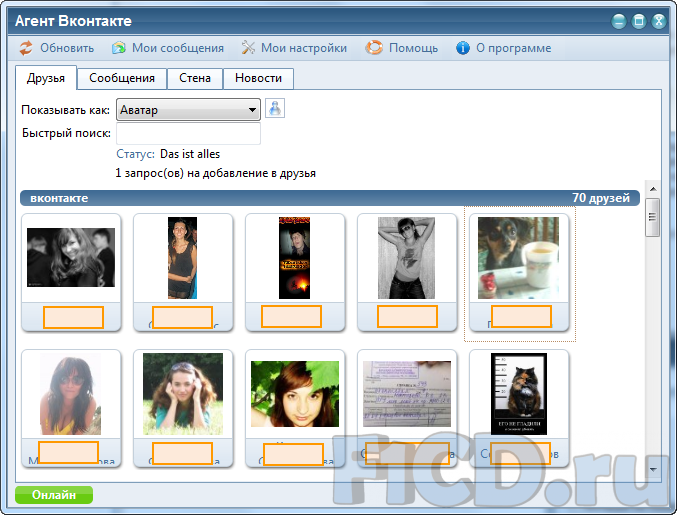Image resolution: width=677 pixels, height=515 pixels.
Task: Select avatar of woman in black dress
Action: tap(182, 258)
